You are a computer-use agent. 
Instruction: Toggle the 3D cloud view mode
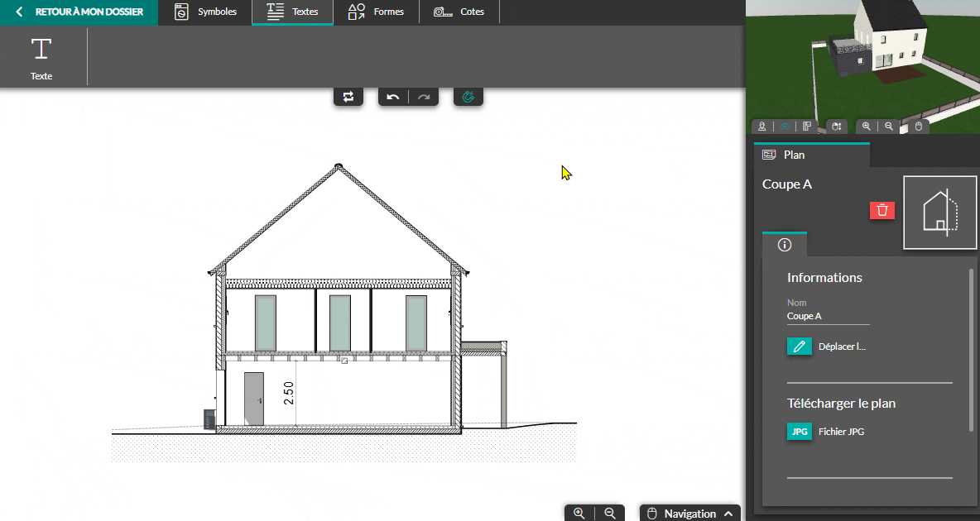785,127
